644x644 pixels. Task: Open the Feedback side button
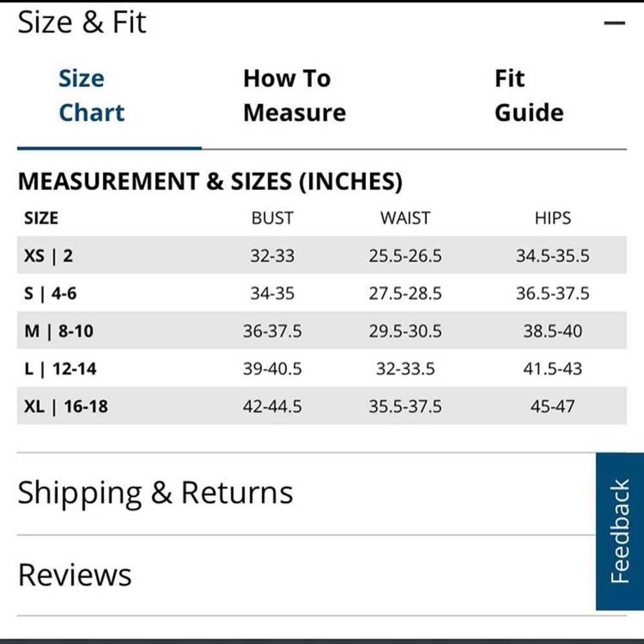pos(620,531)
